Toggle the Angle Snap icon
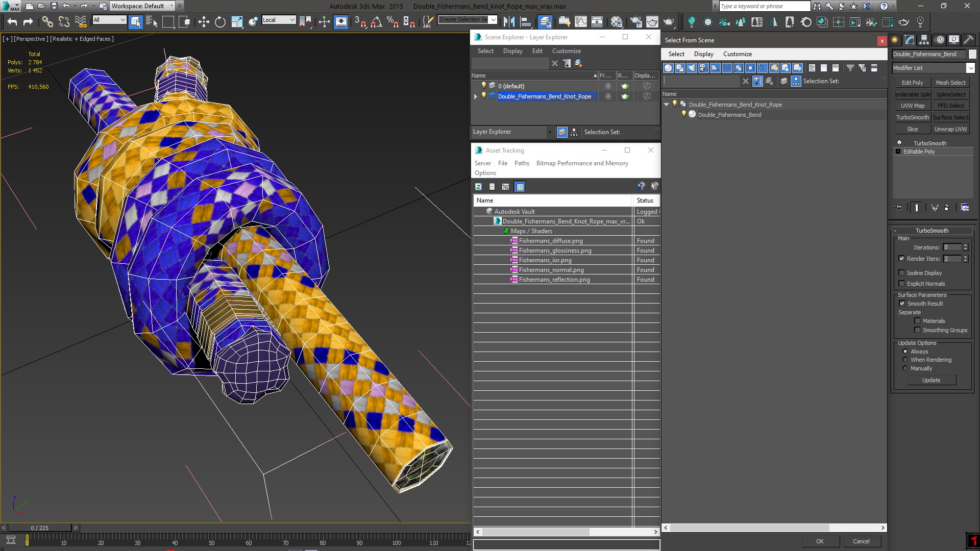This screenshot has height=551, width=980. coord(376,22)
